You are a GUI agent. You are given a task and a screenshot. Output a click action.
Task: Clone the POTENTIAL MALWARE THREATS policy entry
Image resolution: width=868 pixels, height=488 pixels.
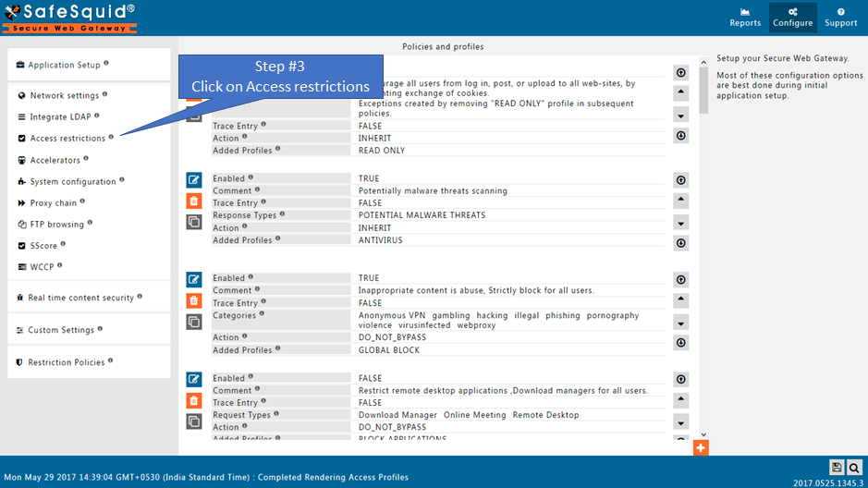pos(194,223)
